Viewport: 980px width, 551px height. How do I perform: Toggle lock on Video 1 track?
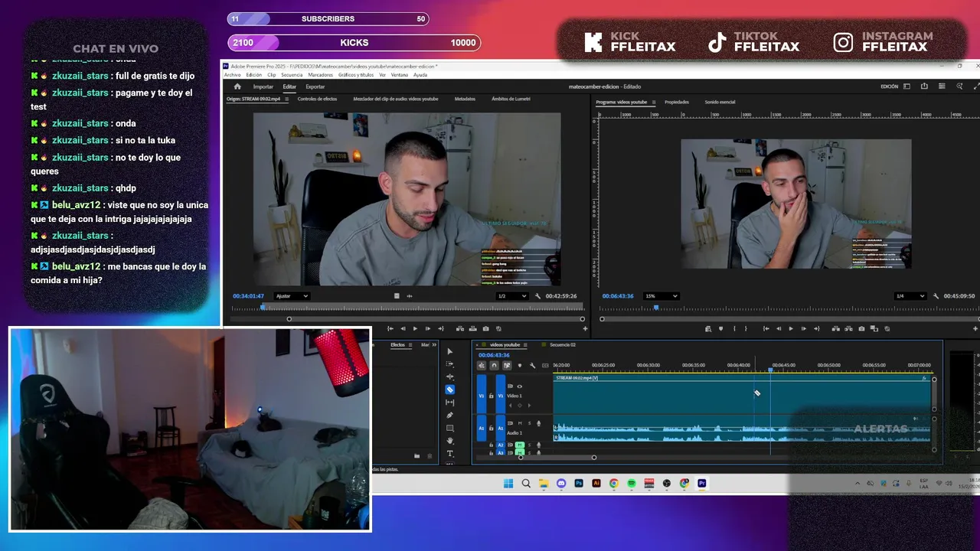(492, 396)
